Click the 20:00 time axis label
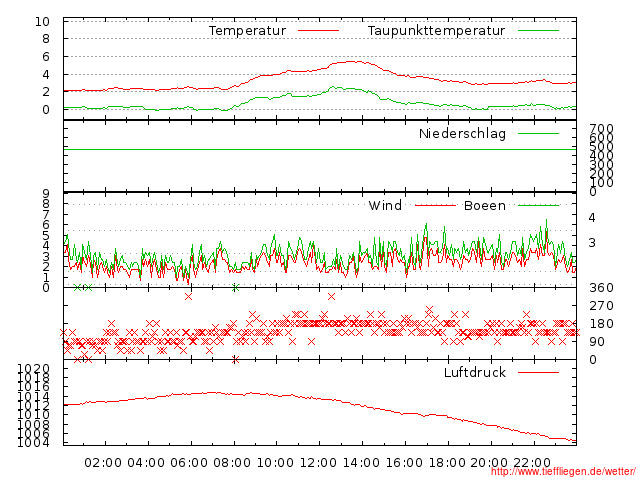 [489, 463]
